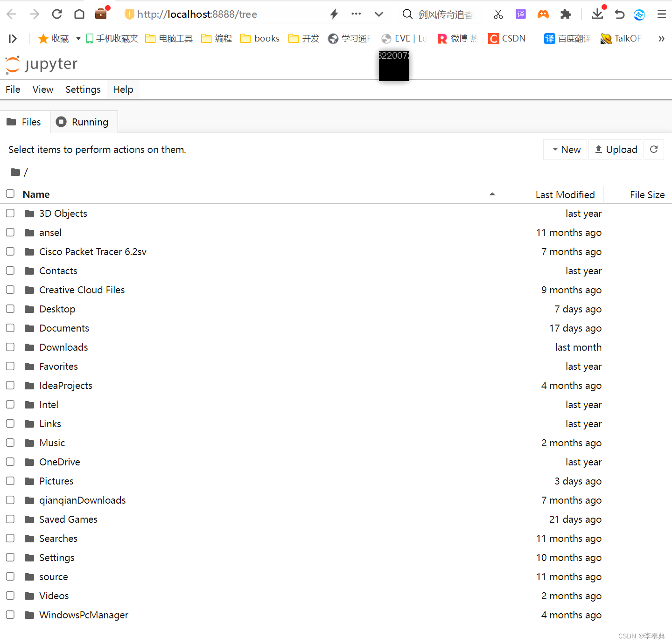Open the Help menu

(123, 89)
